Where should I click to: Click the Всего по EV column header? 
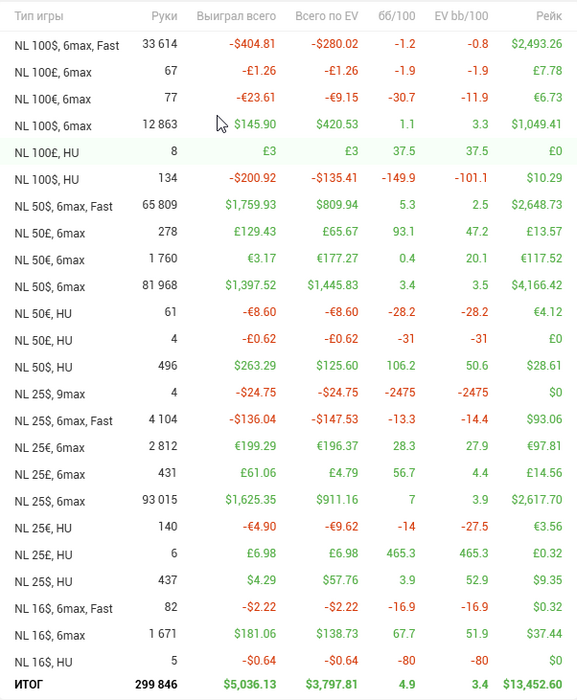tap(326, 16)
